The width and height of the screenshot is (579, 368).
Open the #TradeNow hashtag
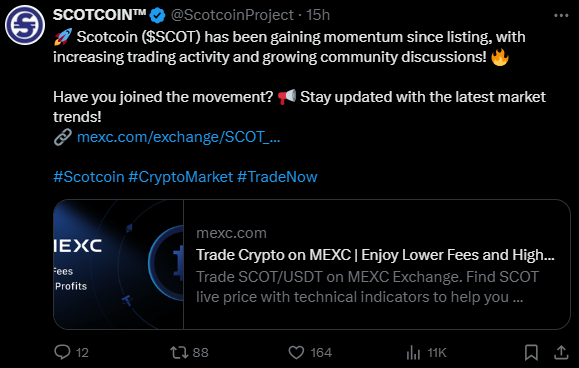(x=277, y=177)
